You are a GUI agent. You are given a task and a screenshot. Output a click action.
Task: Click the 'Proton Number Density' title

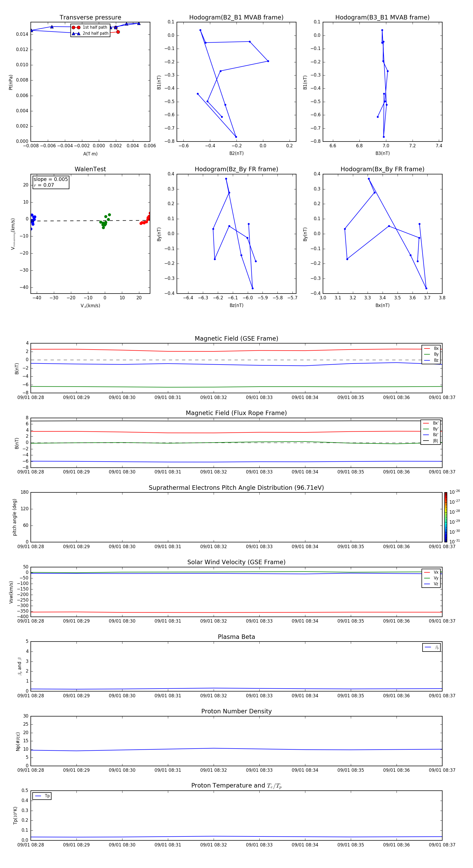[x=236, y=711]
